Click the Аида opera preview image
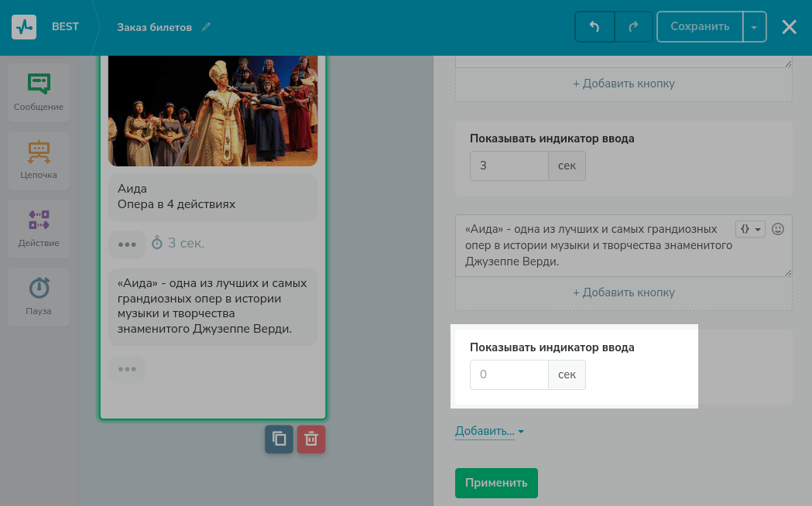 tap(213, 111)
